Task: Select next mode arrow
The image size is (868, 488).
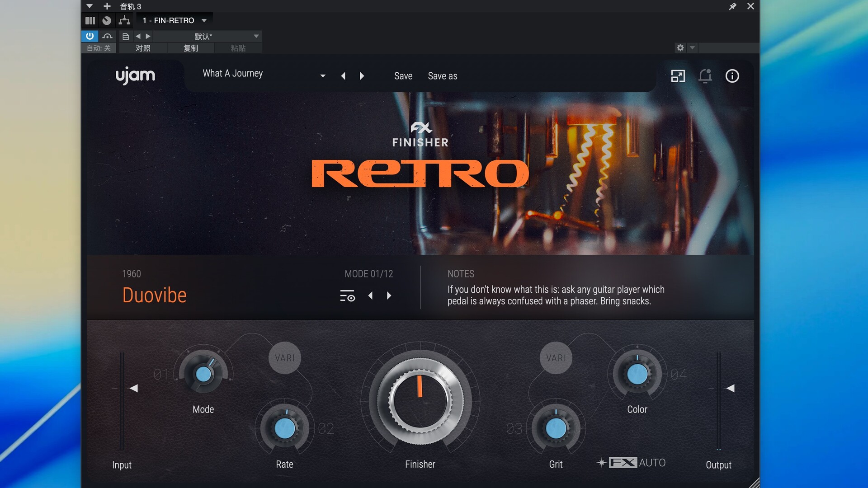Action: pos(389,296)
